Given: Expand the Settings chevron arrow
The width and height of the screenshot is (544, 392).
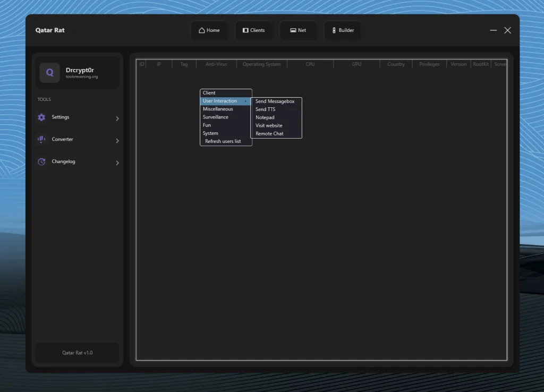Looking at the screenshot, I should 117,118.
